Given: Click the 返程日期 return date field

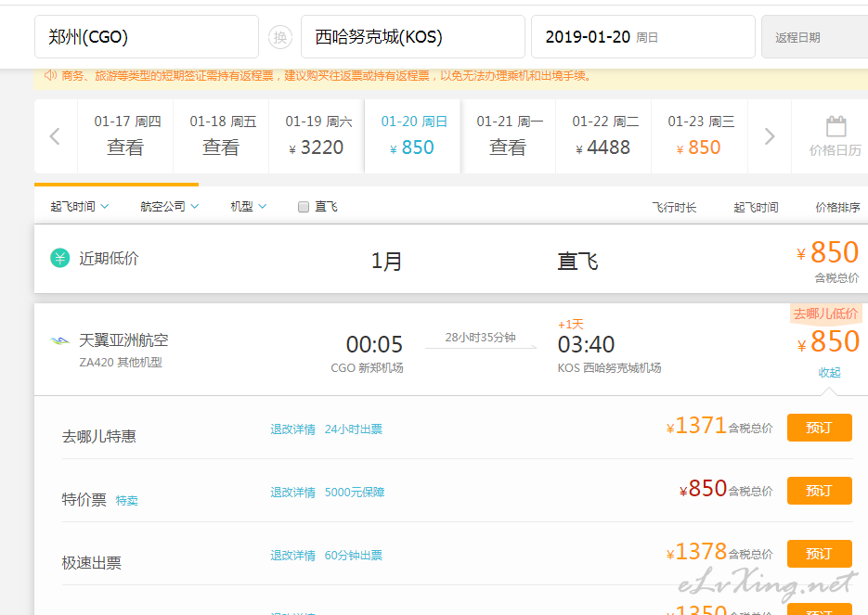Looking at the screenshot, I should point(815,36).
